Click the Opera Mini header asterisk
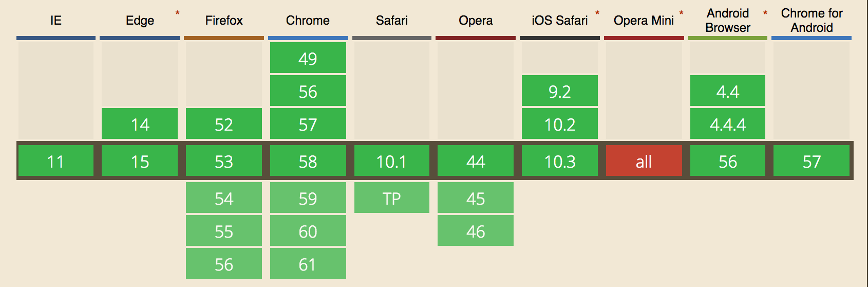The height and width of the screenshot is (287, 868). (682, 13)
